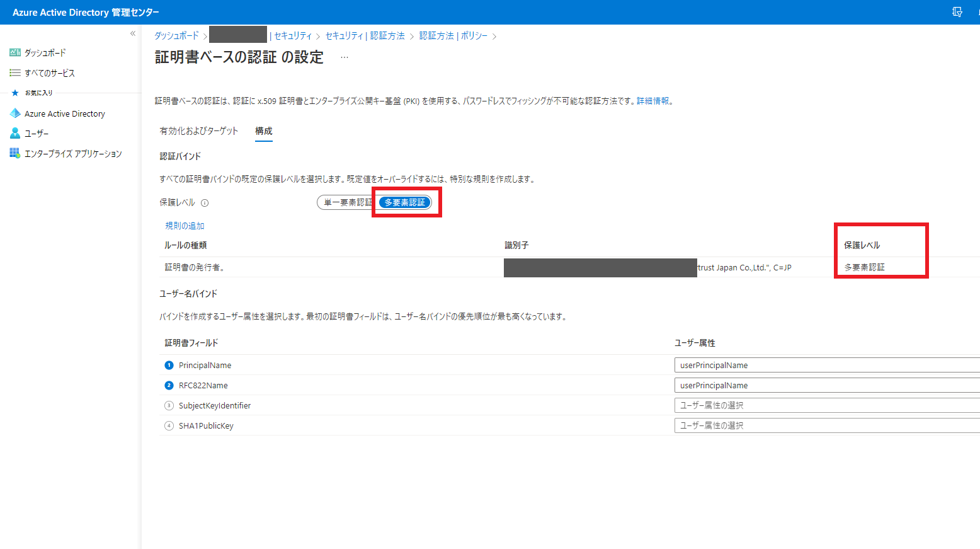Open すべてのサービス in the sidebar
980x549 pixels.
pos(50,72)
